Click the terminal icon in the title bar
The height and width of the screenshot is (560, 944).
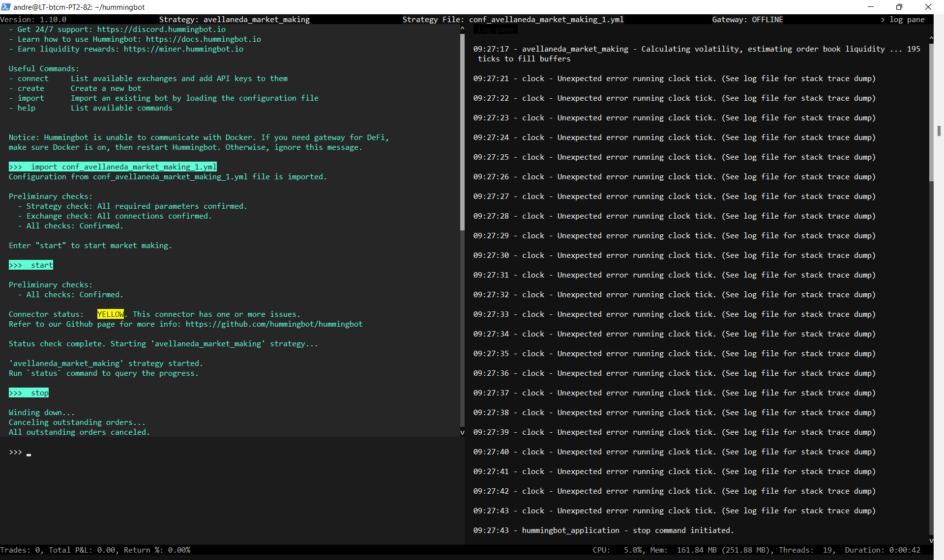[6, 7]
